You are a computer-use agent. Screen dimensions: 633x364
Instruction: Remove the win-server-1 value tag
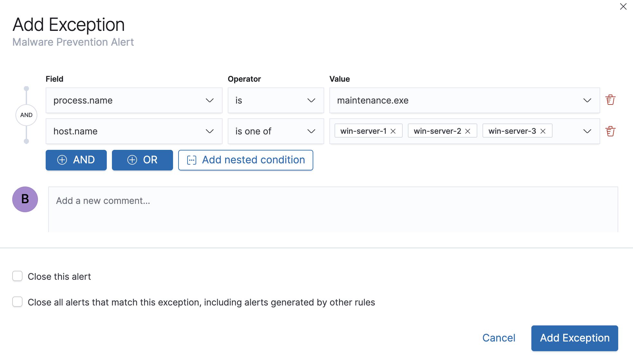[x=393, y=131]
